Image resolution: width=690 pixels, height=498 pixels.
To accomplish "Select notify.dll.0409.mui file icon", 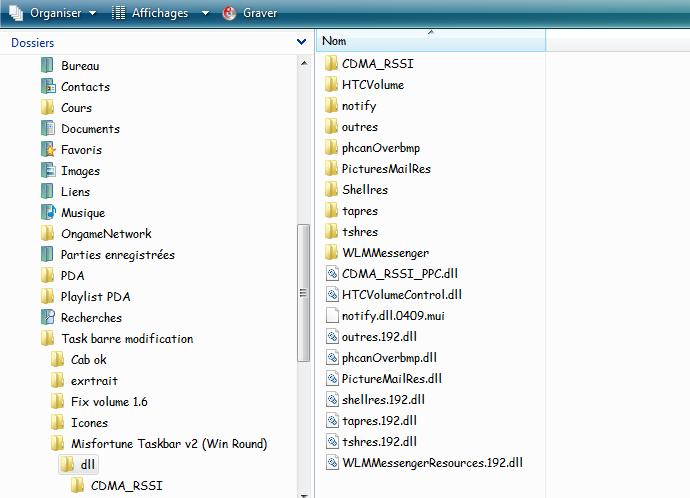I will (332, 315).
